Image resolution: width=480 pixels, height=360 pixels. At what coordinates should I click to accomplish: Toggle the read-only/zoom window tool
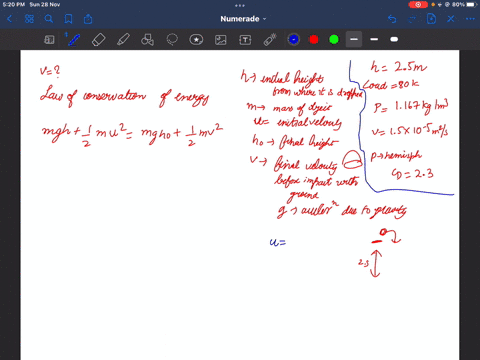49,40
